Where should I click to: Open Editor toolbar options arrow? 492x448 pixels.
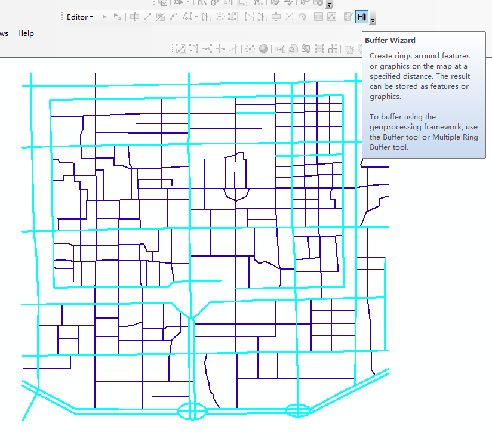coord(373,21)
